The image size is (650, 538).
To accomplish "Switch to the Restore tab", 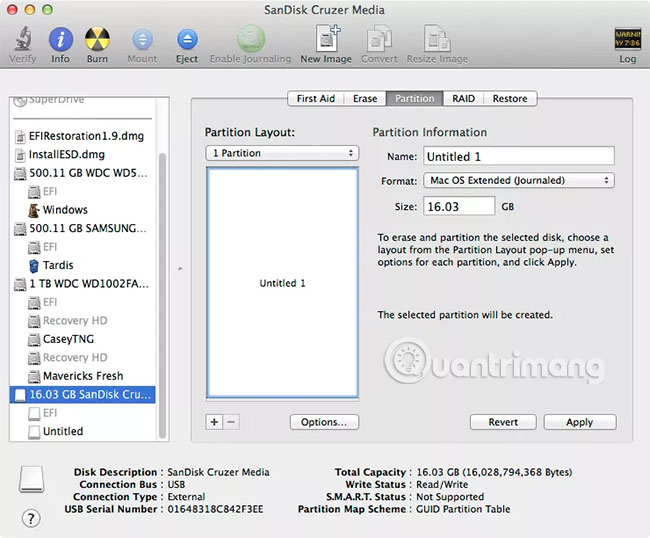I will (510, 99).
